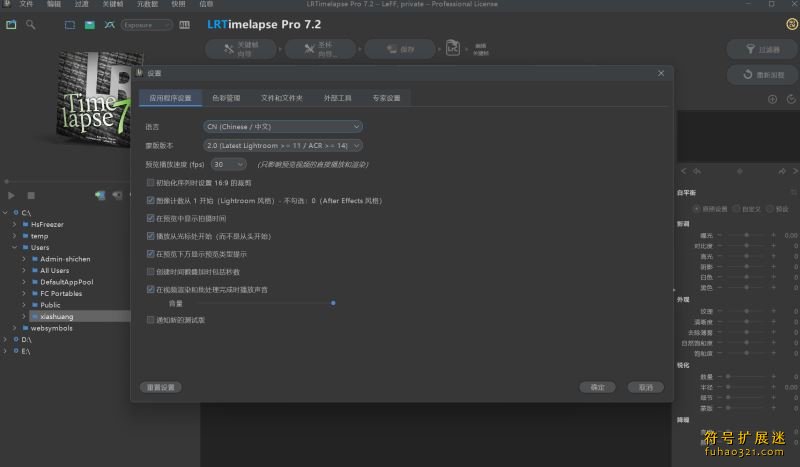Viewport: 800px width, 467px height.
Task: Toggle play sound when render finishes checkbox
Action: 150,289
